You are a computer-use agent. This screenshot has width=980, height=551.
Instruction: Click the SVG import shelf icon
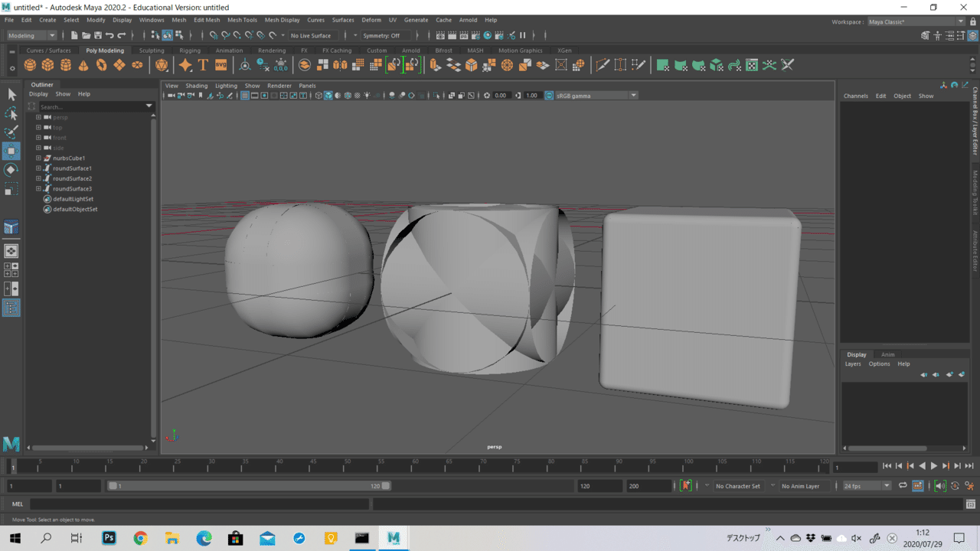[221, 65]
